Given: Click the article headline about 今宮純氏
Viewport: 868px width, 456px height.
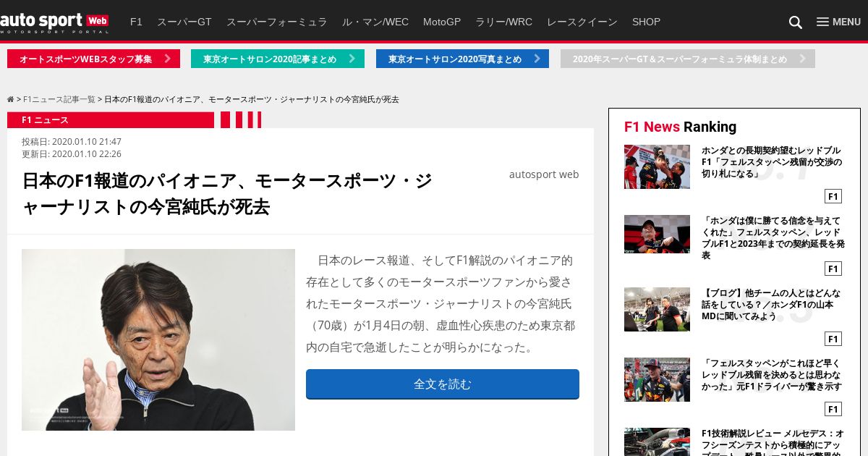Looking at the screenshot, I should (x=227, y=194).
